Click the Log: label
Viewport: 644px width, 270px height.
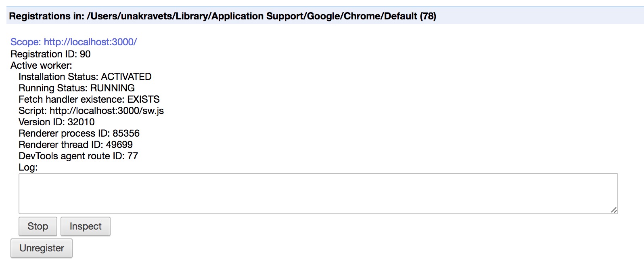pyautogui.click(x=28, y=167)
